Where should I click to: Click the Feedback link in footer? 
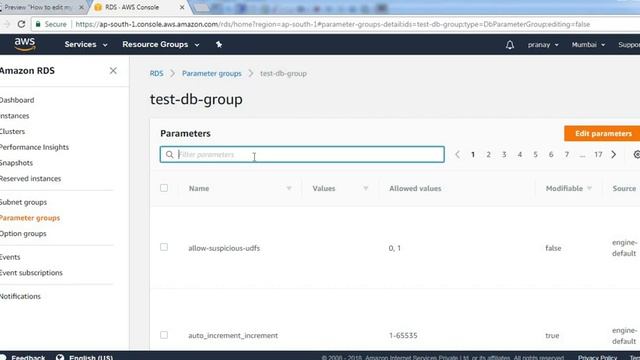(28, 357)
